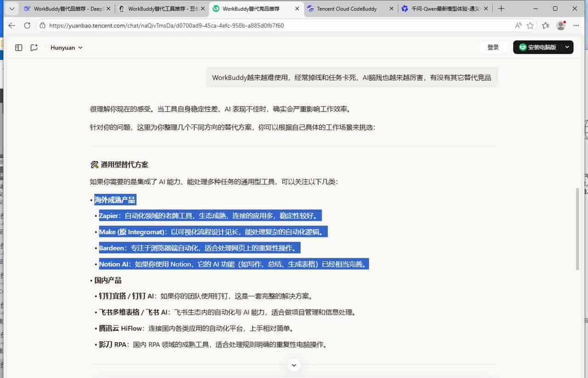The height and width of the screenshot is (378, 588).
Task: Click the 国内产品 bullet text
Action: pos(108,280)
